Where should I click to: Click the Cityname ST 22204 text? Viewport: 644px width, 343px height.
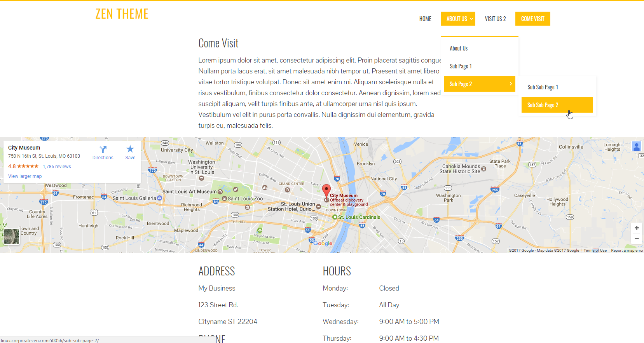click(228, 322)
